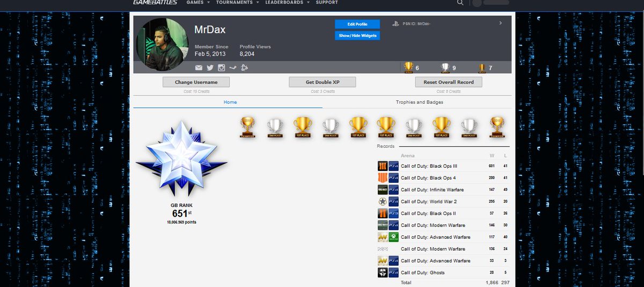Click the account avatar in the top bar

point(477,3)
